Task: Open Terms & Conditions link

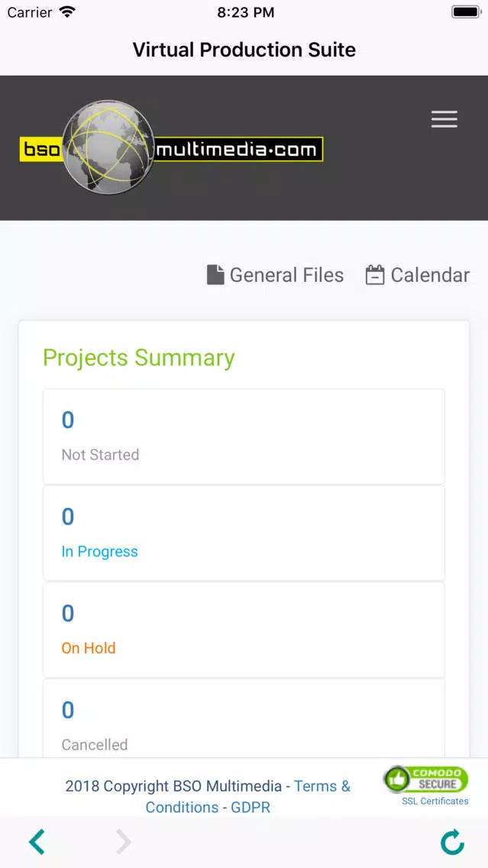Action: pos(248,797)
